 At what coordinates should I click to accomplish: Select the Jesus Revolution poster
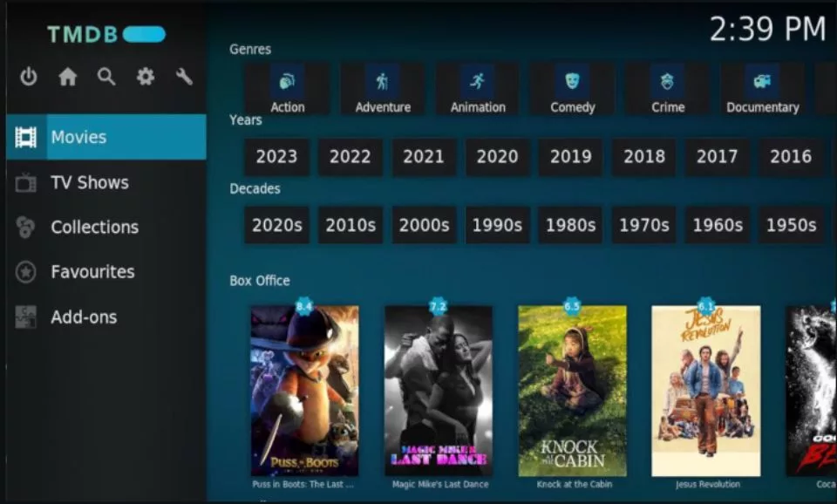pos(706,391)
